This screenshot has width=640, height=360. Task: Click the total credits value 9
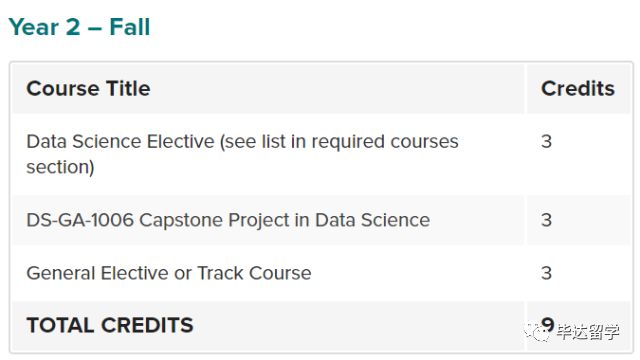coord(547,324)
